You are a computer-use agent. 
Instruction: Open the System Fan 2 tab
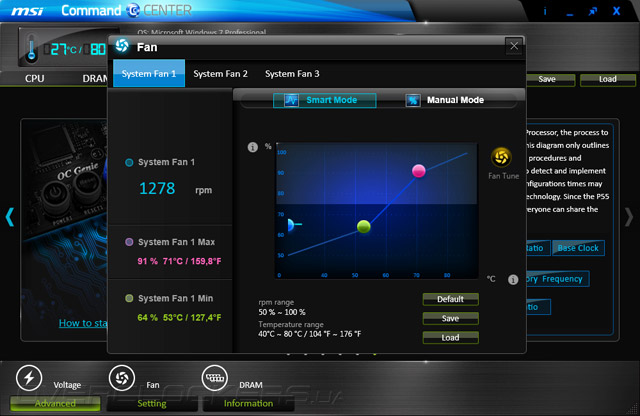220,73
